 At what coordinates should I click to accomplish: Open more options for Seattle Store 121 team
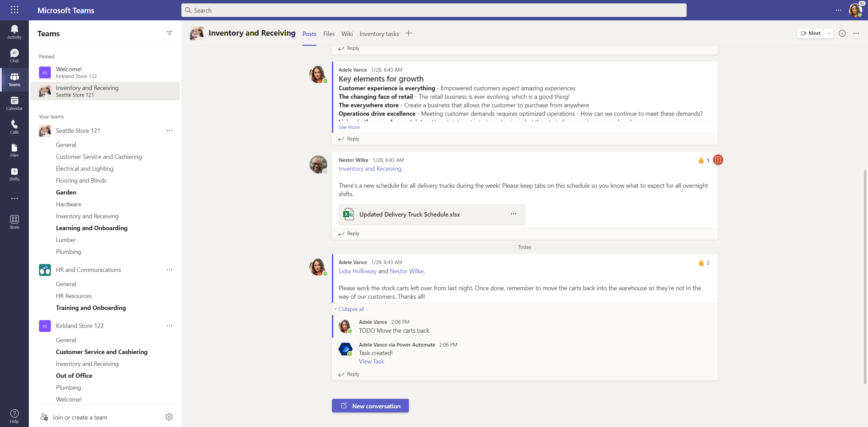coord(169,130)
